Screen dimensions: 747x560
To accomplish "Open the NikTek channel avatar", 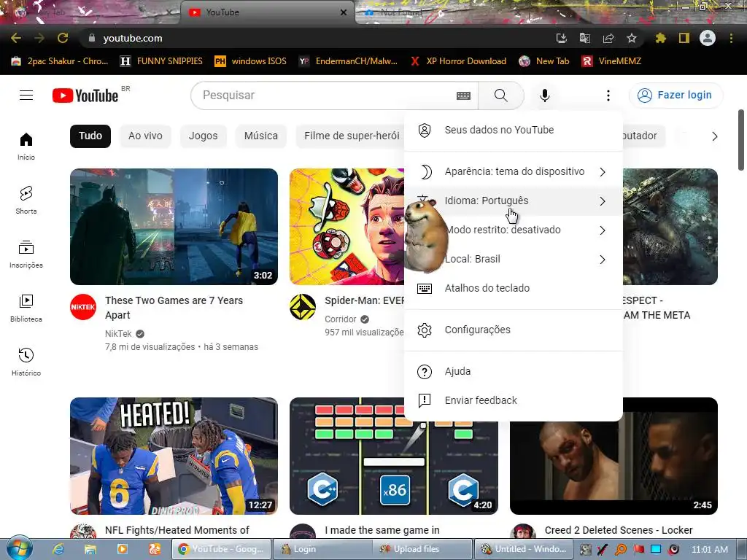I will pyautogui.click(x=83, y=307).
